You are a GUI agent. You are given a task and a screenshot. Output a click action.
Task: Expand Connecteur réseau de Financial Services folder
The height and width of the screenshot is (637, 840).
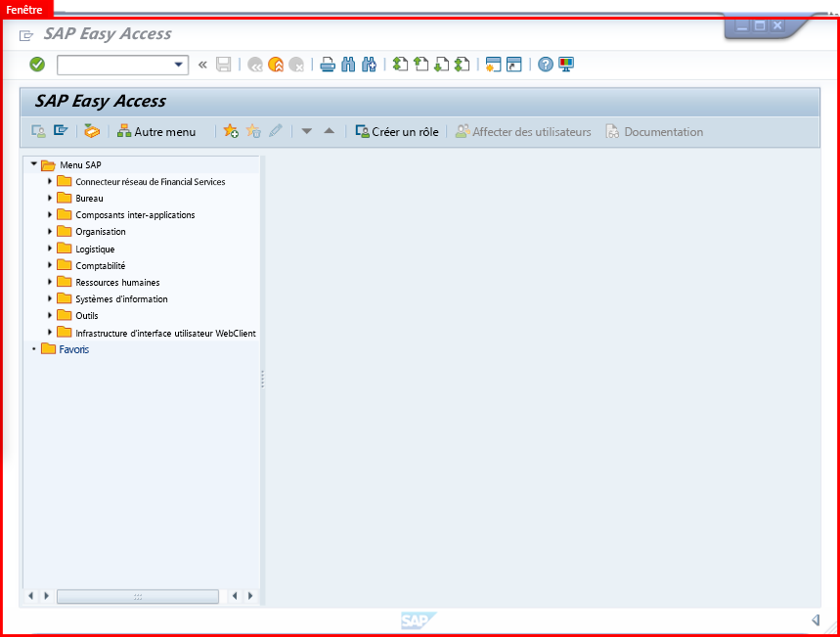coord(50,181)
